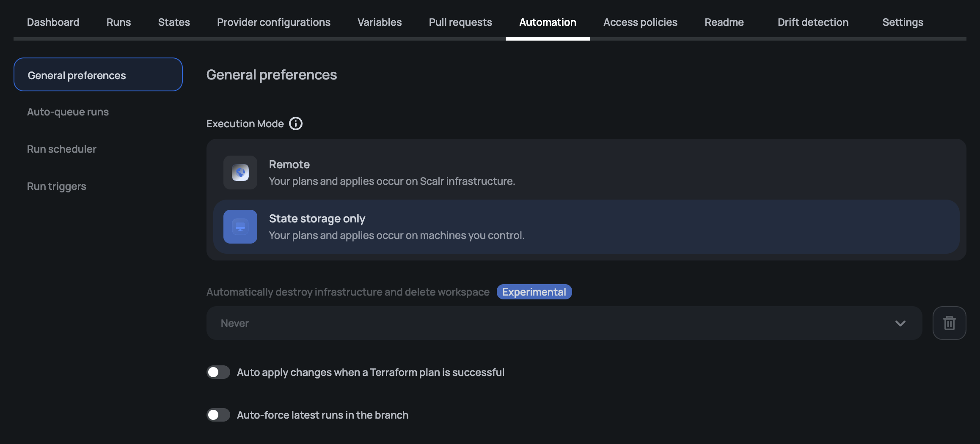The image size is (980, 444).
Task: Expand dropdown using the chevron arrow
Action: tap(900, 323)
